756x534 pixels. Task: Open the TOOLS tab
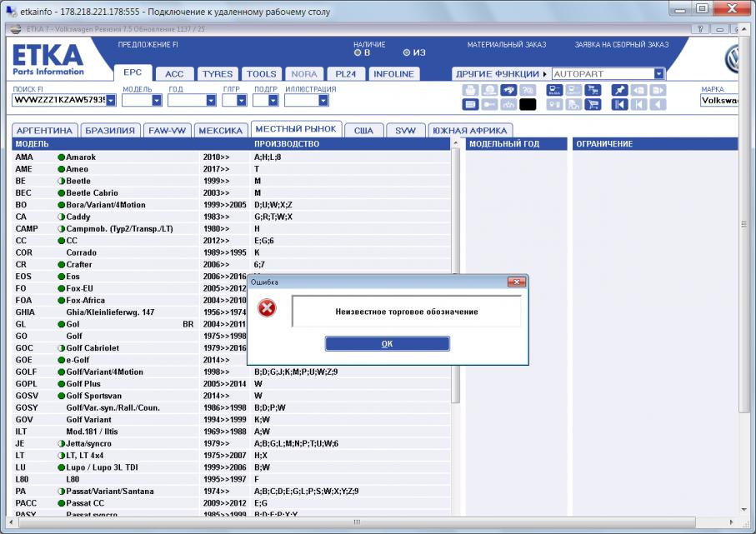[x=262, y=74]
